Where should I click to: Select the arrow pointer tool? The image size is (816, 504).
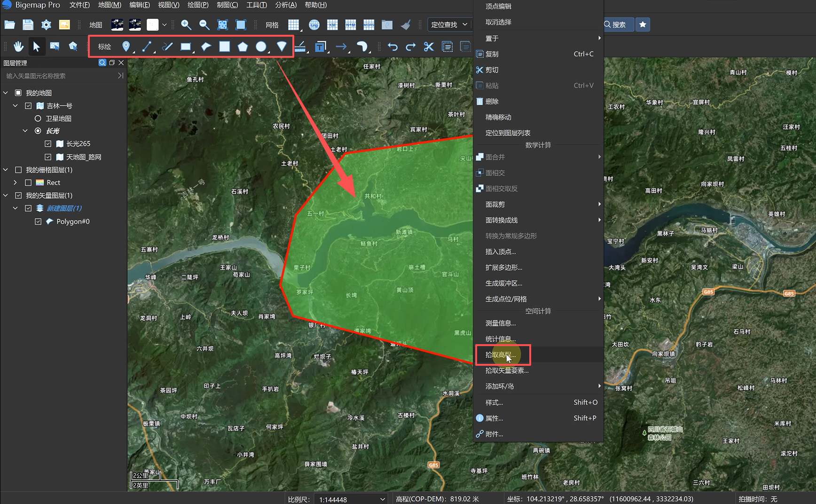click(x=36, y=47)
